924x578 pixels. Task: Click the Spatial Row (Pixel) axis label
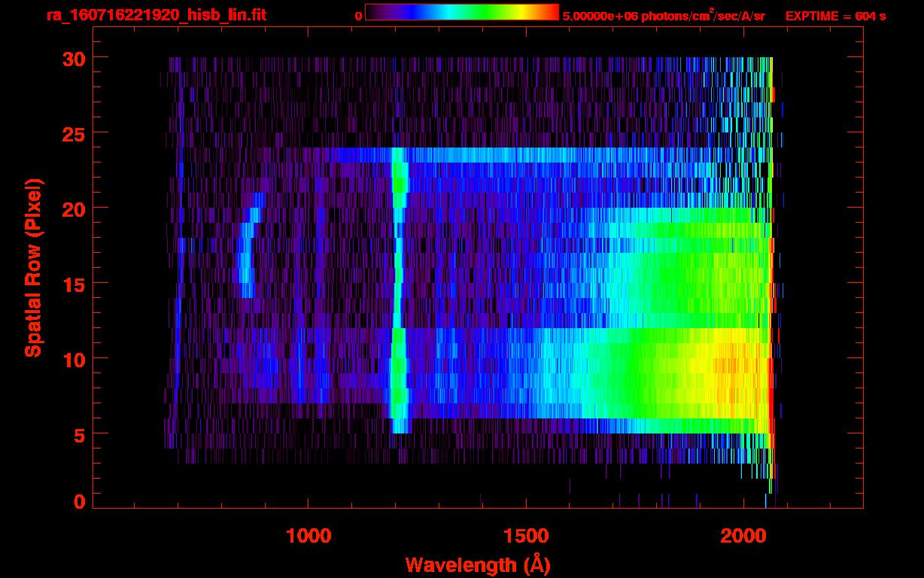coord(33,267)
